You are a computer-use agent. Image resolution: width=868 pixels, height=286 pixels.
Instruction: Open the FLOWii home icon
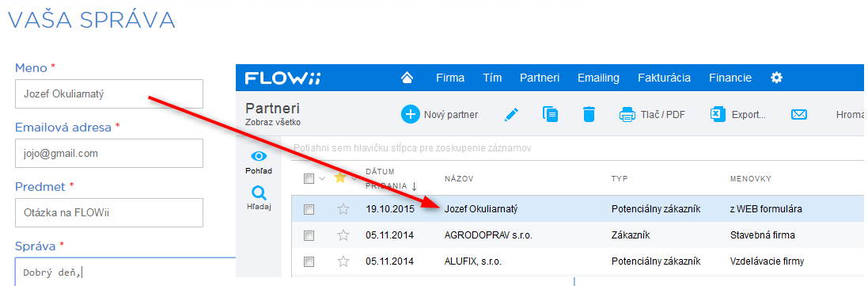407,78
